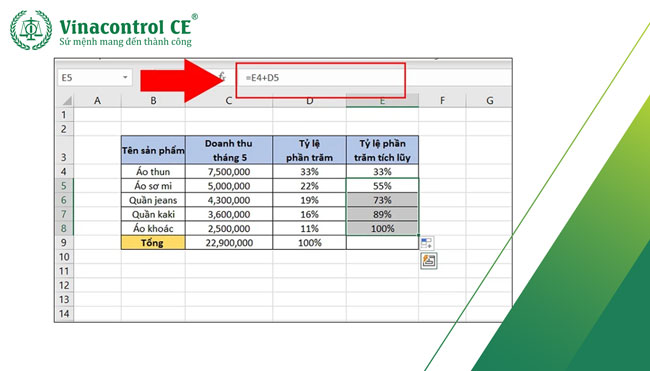Select the 'Áo khoác' cell

pos(153,228)
